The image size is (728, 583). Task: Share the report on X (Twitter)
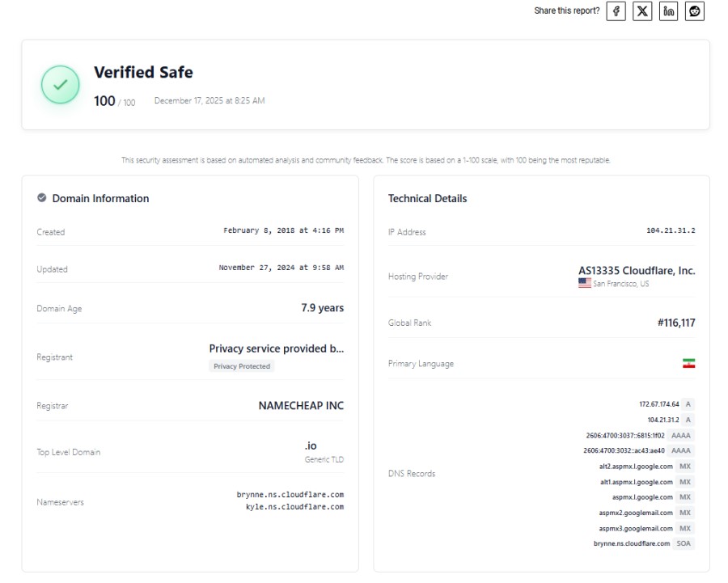click(642, 11)
